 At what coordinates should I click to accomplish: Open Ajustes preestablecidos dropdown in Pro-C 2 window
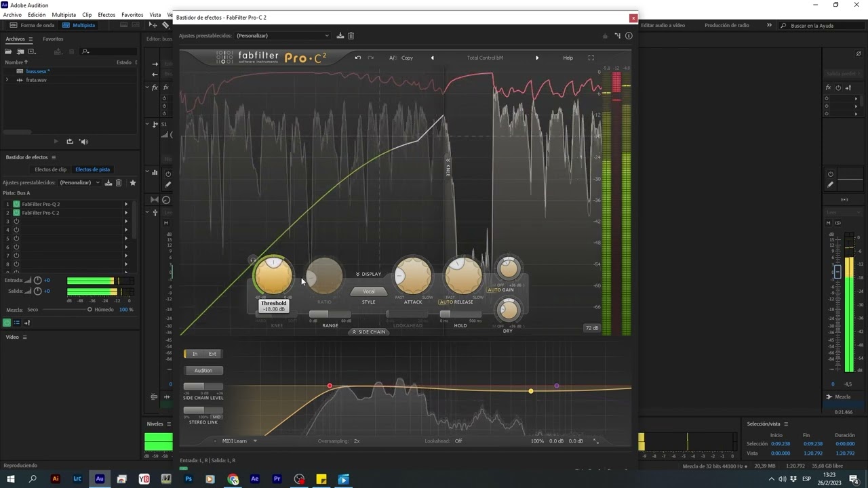[283, 35]
